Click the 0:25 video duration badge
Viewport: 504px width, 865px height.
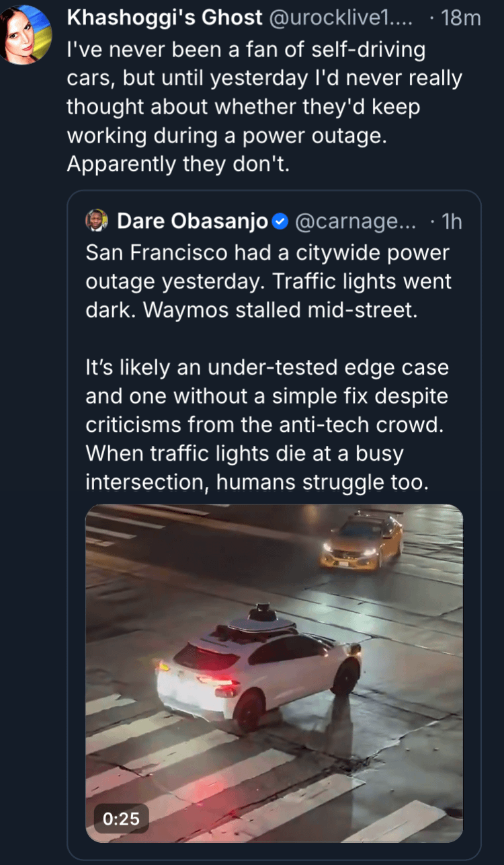pos(122,818)
